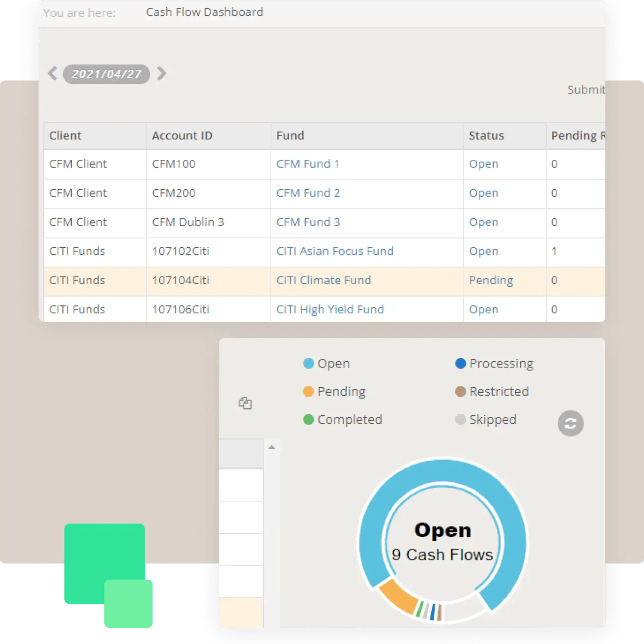The width and height of the screenshot is (644, 644).
Task: Select account ID cell 107104Citi
Action: tap(208, 281)
